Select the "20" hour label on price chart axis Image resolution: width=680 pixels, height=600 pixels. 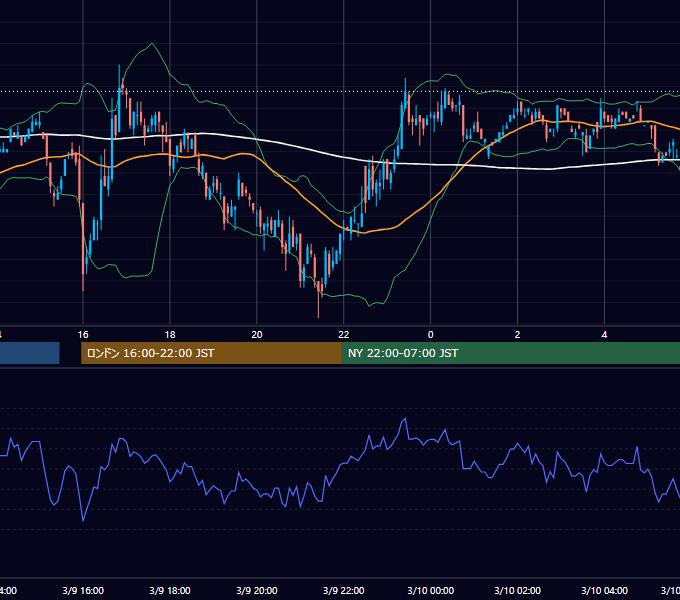tap(257, 335)
